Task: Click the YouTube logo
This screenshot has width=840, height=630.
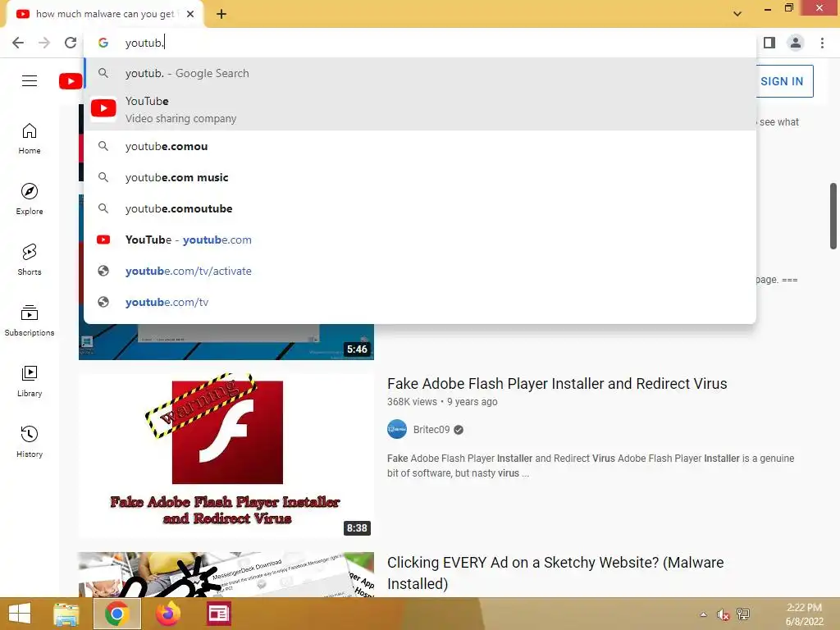Action: pyautogui.click(x=71, y=81)
